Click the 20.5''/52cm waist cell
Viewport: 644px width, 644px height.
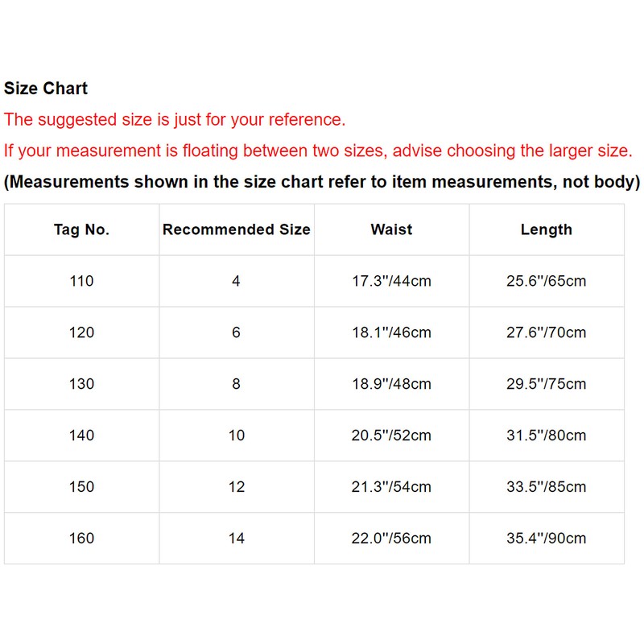(391, 436)
